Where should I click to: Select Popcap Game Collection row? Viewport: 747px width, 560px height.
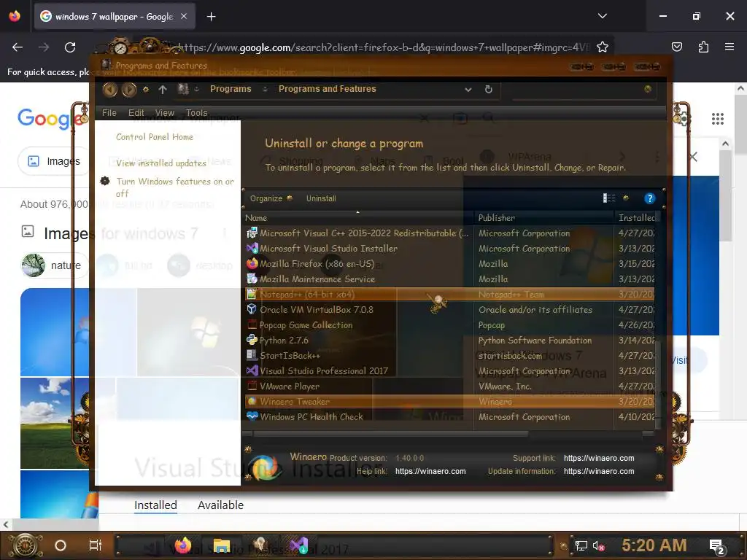(449, 325)
